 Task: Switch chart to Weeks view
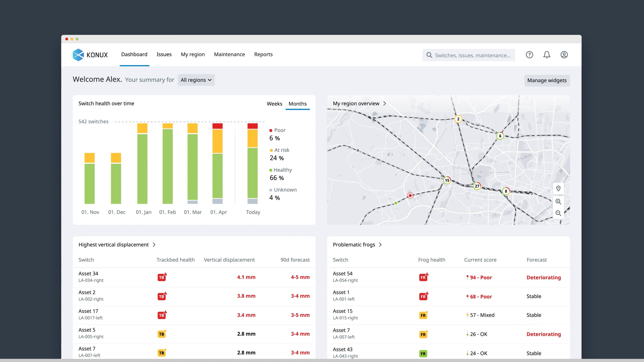[x=274, y=104]
